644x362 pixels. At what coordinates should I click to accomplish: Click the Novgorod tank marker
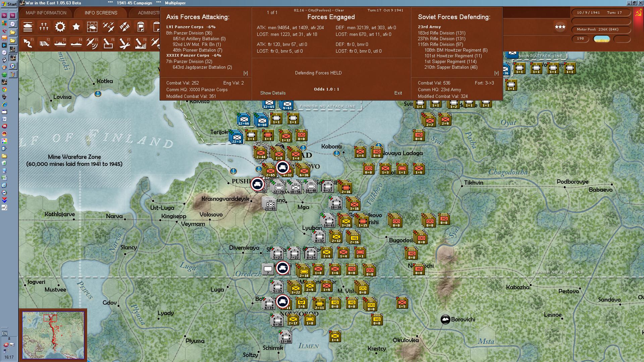pyautogui.click(x=283, y=302)
